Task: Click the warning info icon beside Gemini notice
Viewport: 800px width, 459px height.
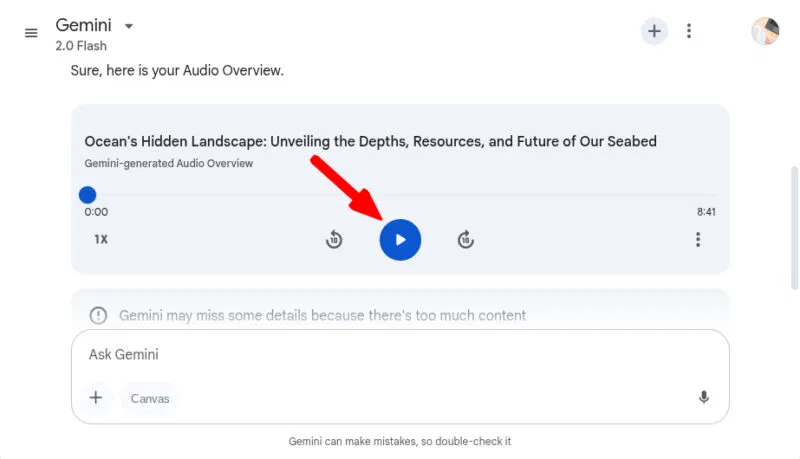Action: click(x=98, y=316)
